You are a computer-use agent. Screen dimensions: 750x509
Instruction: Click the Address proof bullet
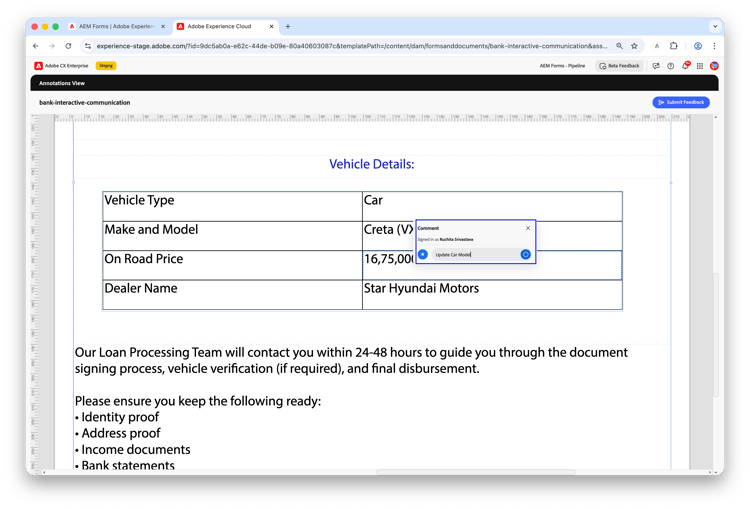[x=118, y=433]
